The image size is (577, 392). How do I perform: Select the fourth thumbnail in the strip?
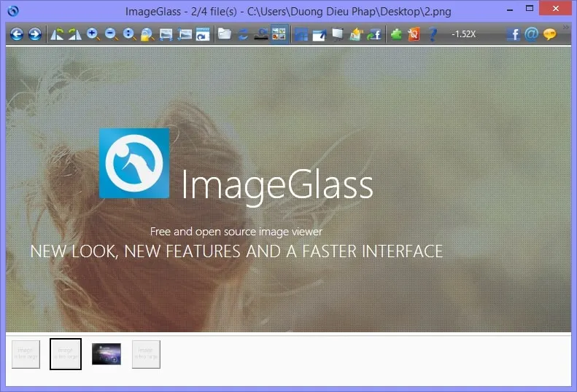[x=146, y=354]
